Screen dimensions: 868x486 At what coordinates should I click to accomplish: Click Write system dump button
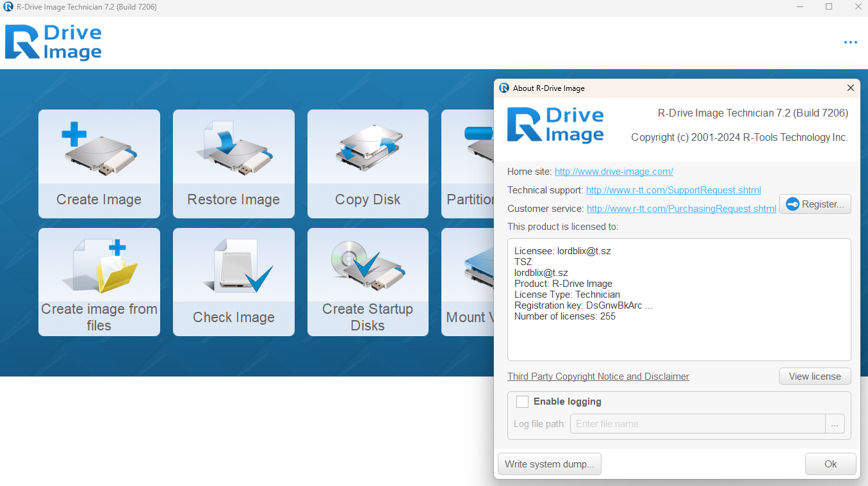coord(550,464)
